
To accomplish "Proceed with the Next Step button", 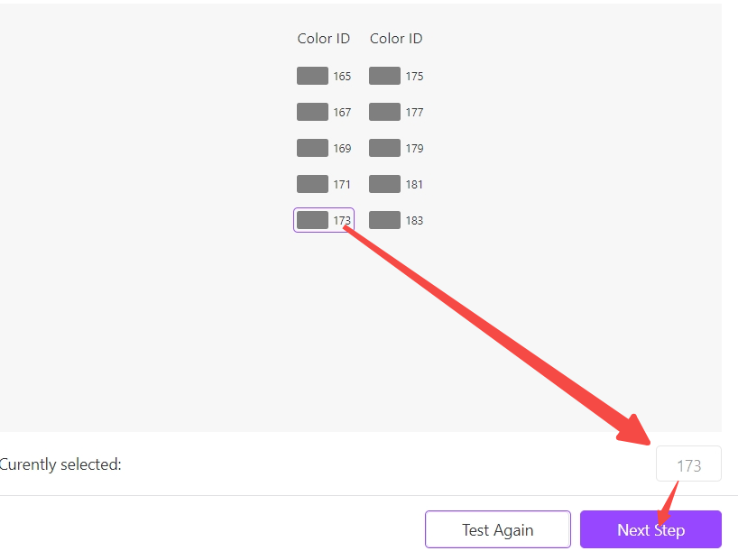I will [x=650, y=529].
